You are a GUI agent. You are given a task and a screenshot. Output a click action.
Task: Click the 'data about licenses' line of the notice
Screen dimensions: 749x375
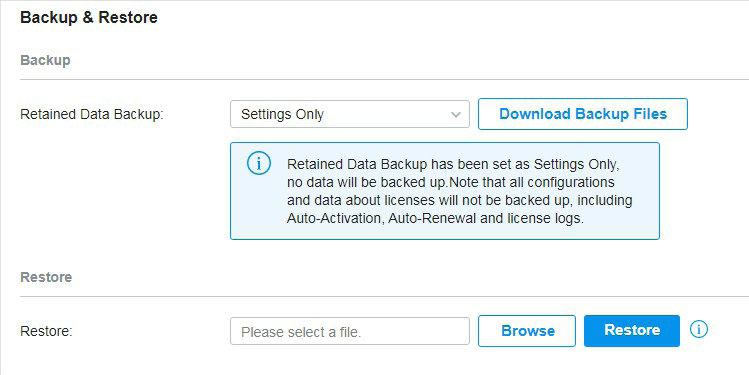(460, 201)
